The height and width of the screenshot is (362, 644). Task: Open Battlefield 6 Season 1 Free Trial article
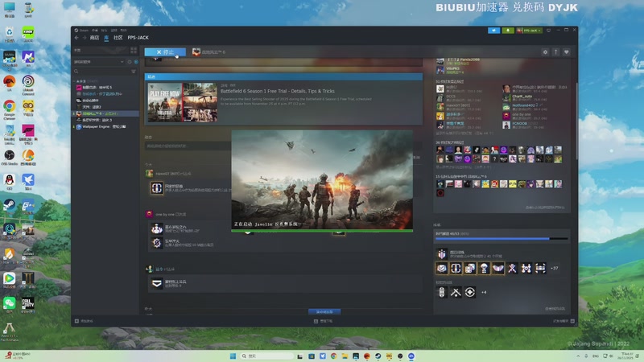tap(277, 91)
